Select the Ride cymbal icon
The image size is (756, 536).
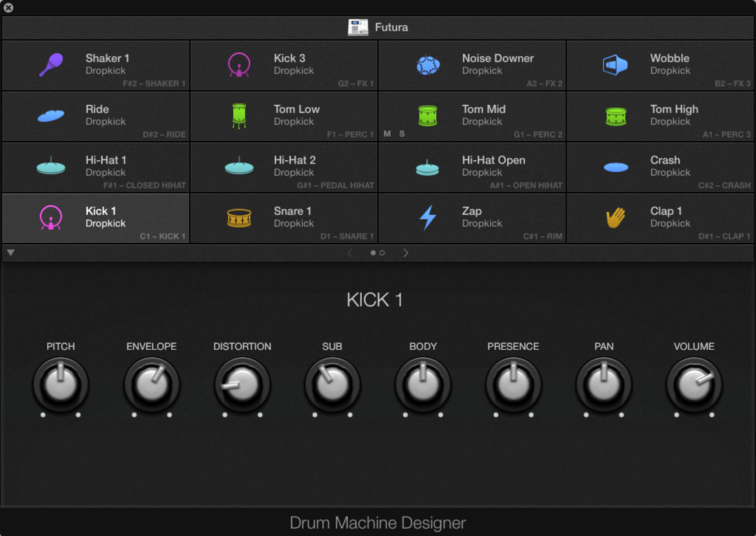coord(50,116)
